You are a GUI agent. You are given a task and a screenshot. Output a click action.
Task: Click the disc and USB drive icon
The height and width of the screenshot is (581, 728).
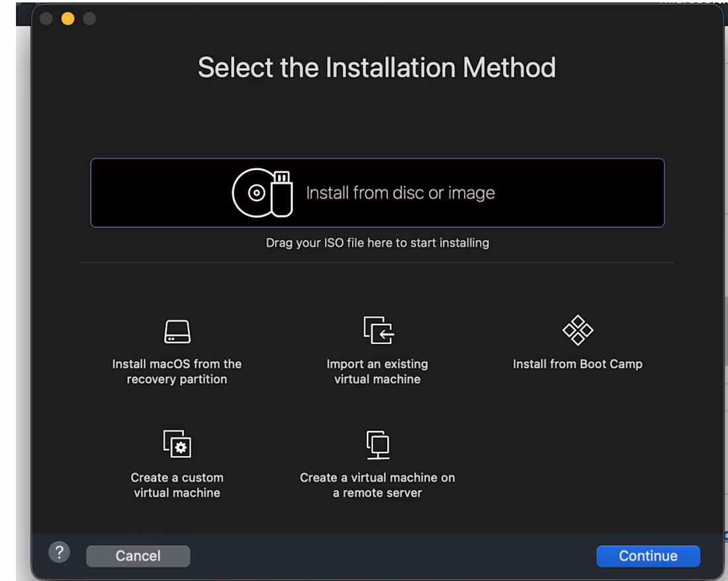point(262,193)
